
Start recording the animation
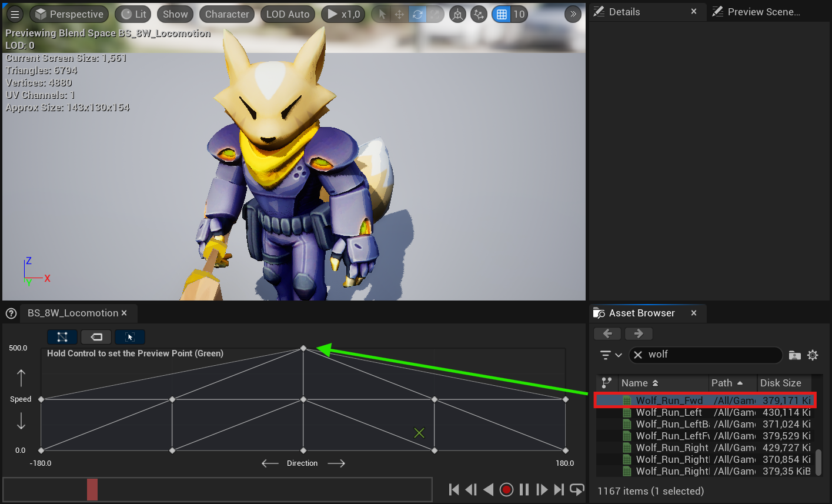(x=506, y=489)
